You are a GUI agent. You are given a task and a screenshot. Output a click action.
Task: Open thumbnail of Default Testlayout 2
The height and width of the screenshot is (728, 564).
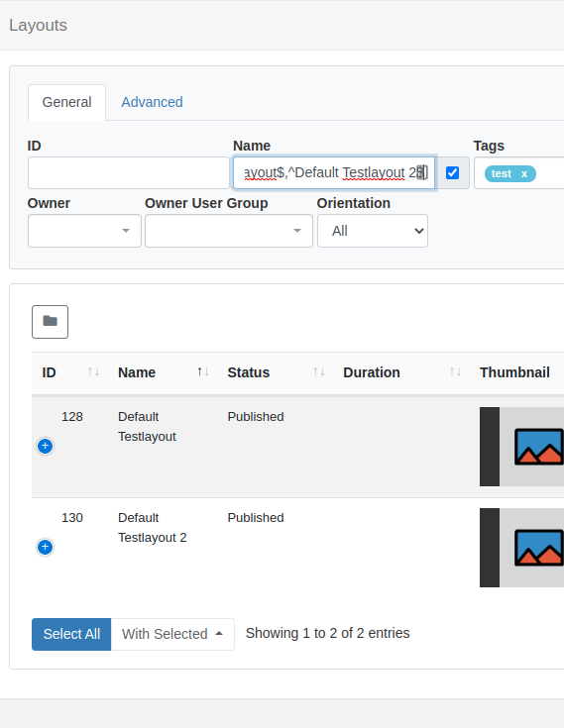click(x=521, y=548)
